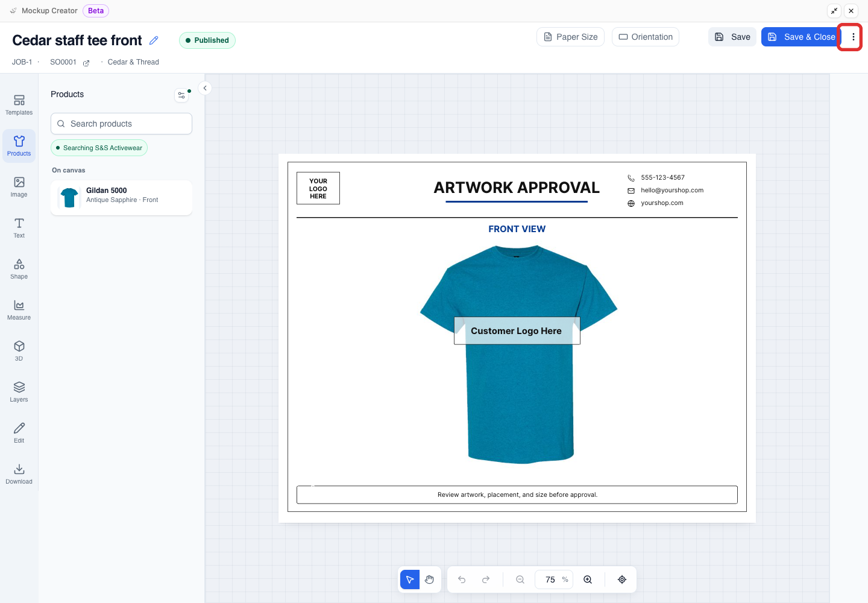Open the Orientation options
The width and height of the screenshot is (868, 603).
coord(646,37)
